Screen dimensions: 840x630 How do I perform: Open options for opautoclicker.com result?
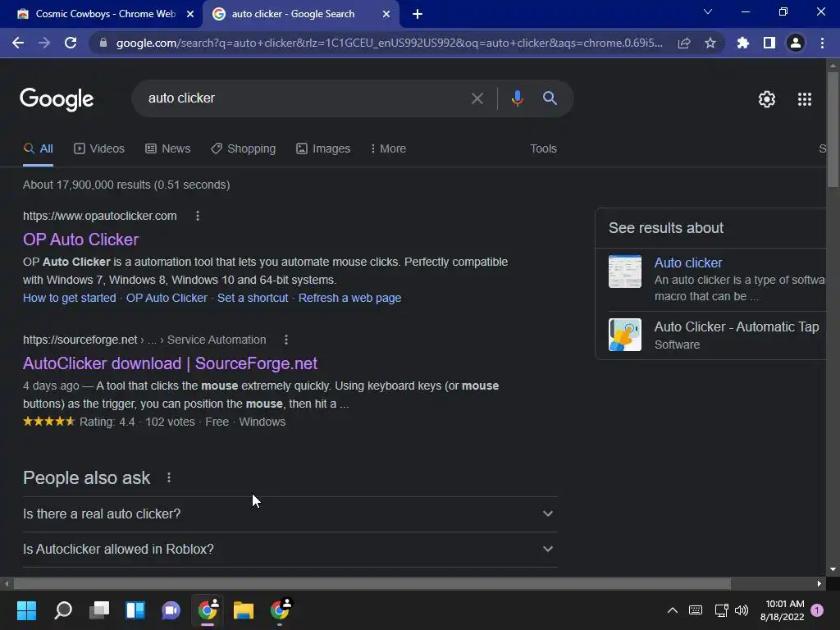click(198, 216)
